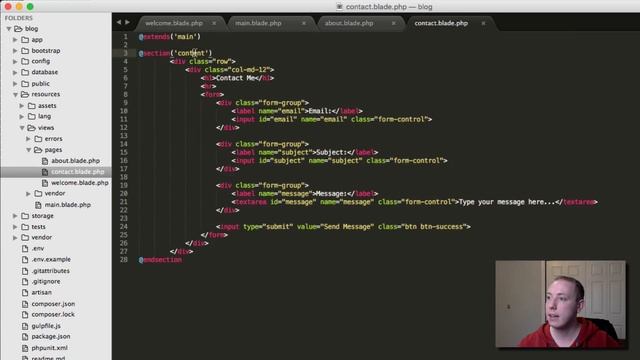Click the storage folder icon
Viewport: 640px width, 360px height.
25,216
